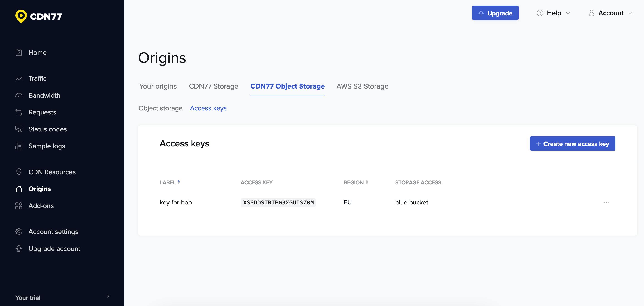Click the Account menu label
Image resolution: width=644 pixels, height=306 pixels.
(611, 13)
